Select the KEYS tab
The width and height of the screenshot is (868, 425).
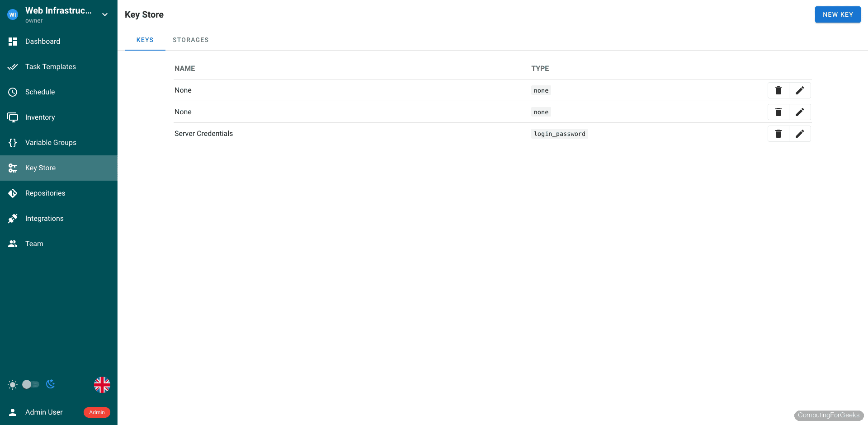145,40
